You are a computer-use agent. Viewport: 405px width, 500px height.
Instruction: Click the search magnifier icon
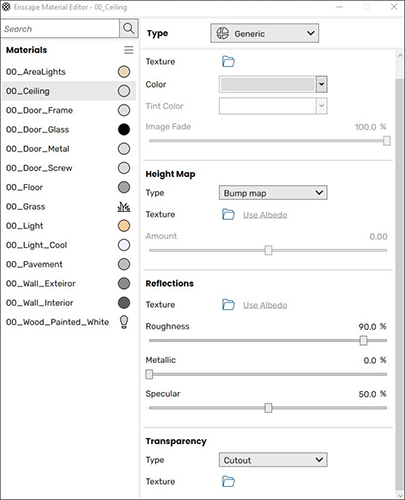pos(129,28)
